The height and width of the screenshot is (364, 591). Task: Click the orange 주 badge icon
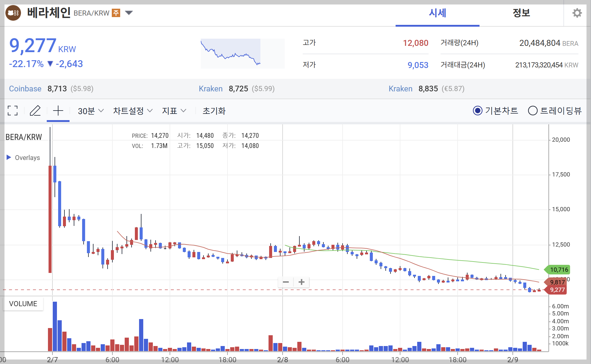point(116,13)
